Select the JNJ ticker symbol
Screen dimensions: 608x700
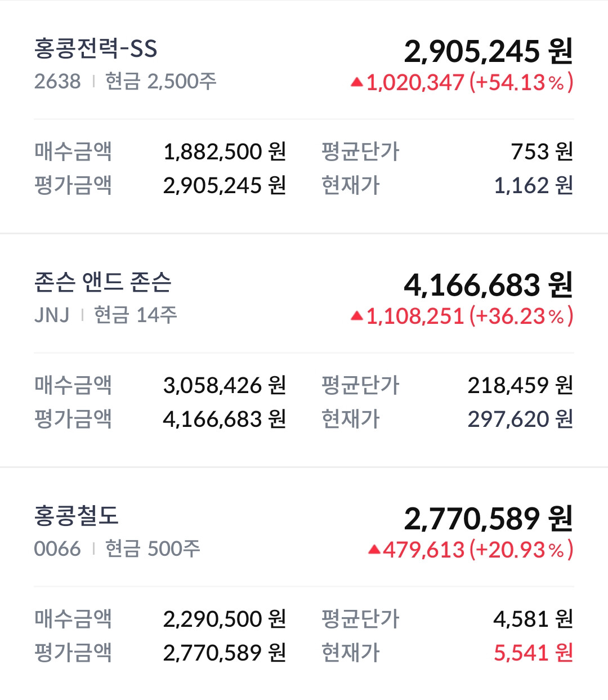tap(52, 315)
